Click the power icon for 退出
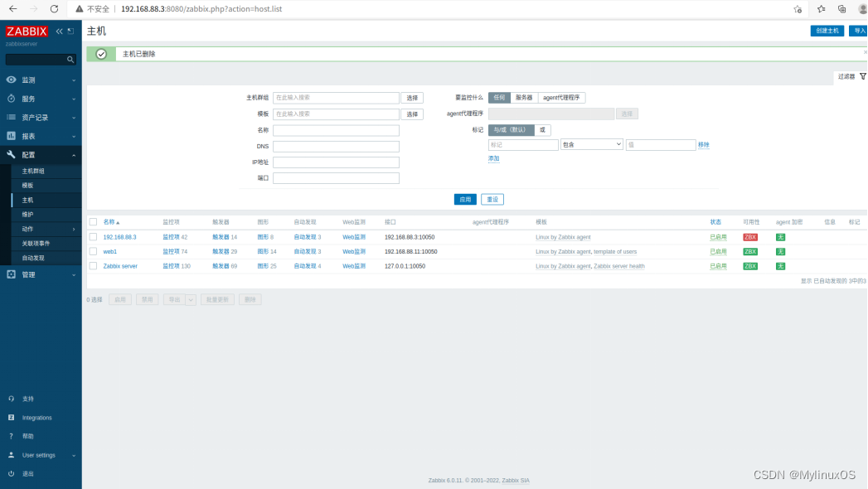This screenshot has width=868, height=489. [x=11, y=473]
